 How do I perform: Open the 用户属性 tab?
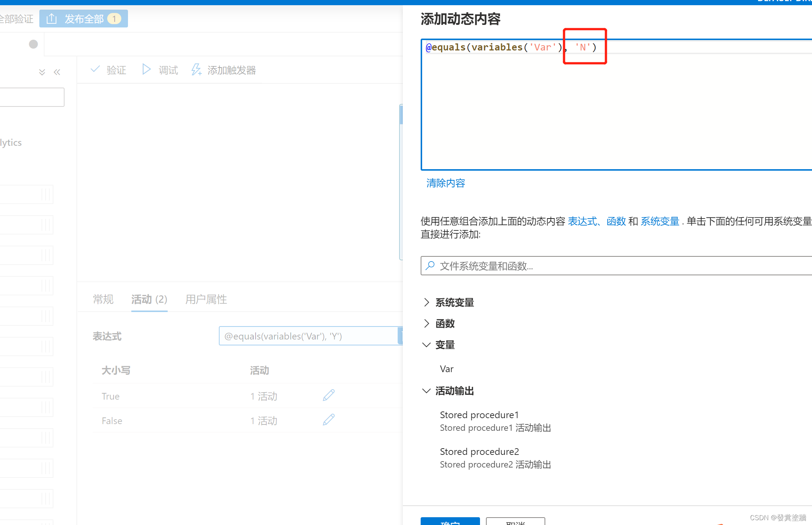coord(206,299)
